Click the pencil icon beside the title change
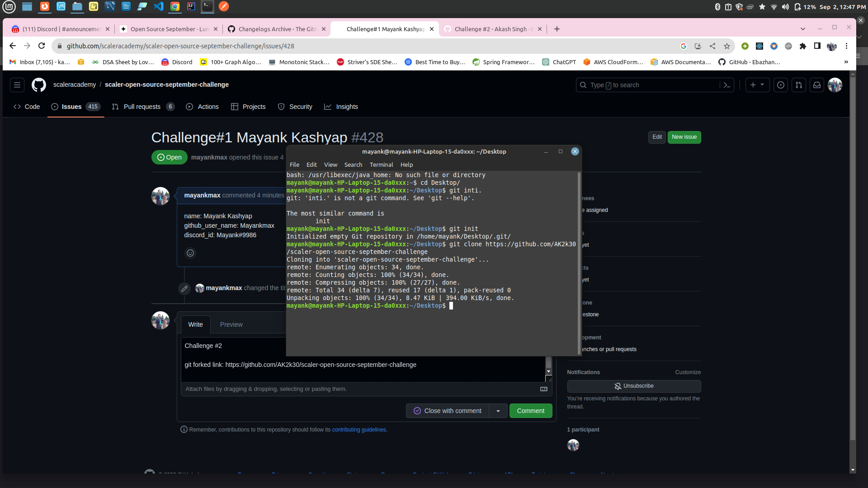Viewport: 868px width, 488px height. [x=184, y=288]
